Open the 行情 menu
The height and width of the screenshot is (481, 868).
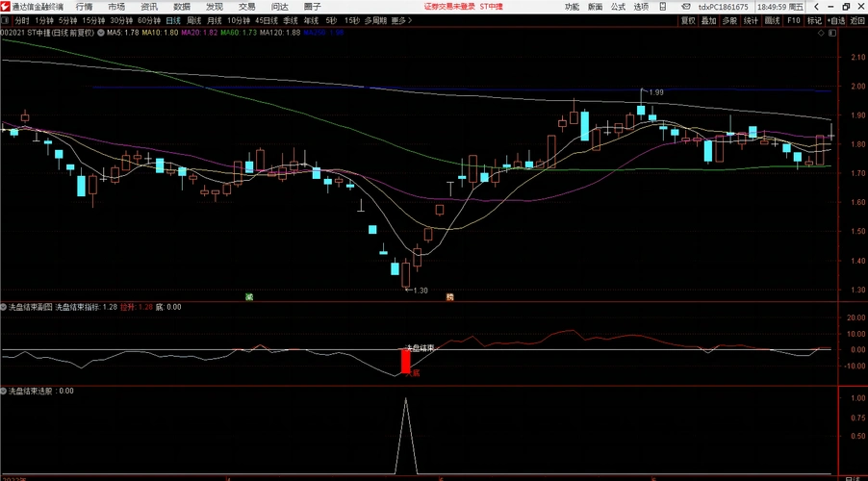coord(85,7)
